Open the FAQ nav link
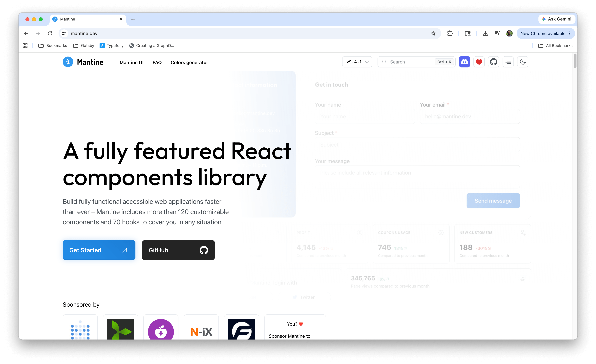 (157, 62)
